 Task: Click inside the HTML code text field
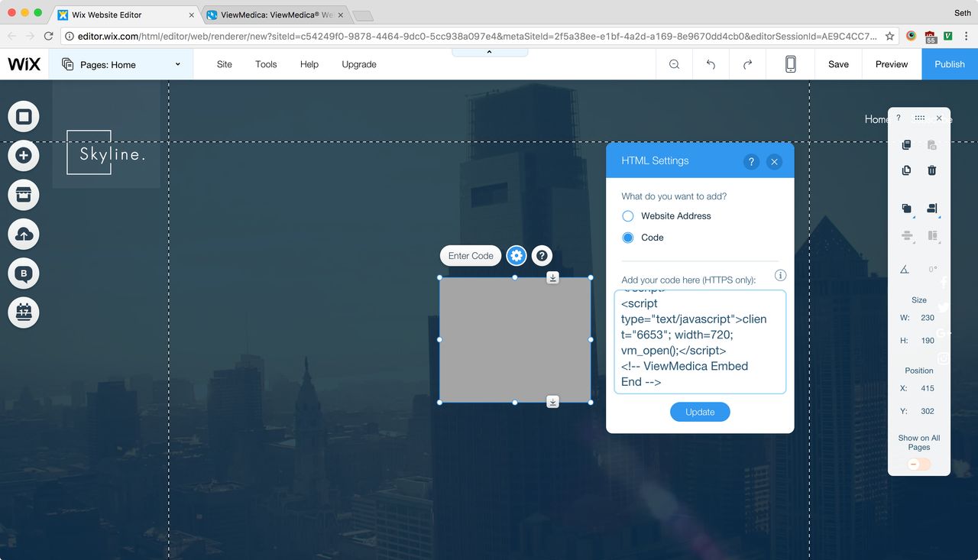click(699, 342)
